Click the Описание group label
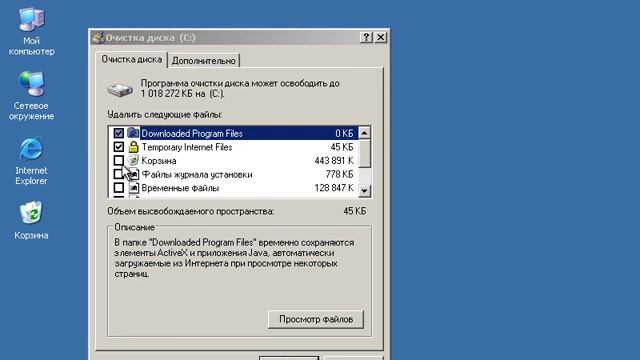This screenshot has width=640, height=360. click(134, 227)
